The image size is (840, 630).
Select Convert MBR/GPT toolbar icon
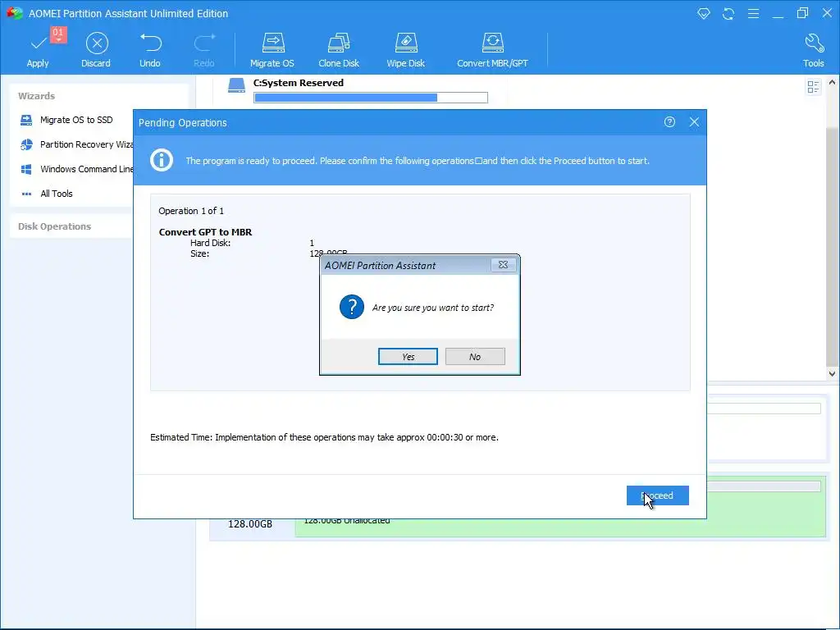492,50
